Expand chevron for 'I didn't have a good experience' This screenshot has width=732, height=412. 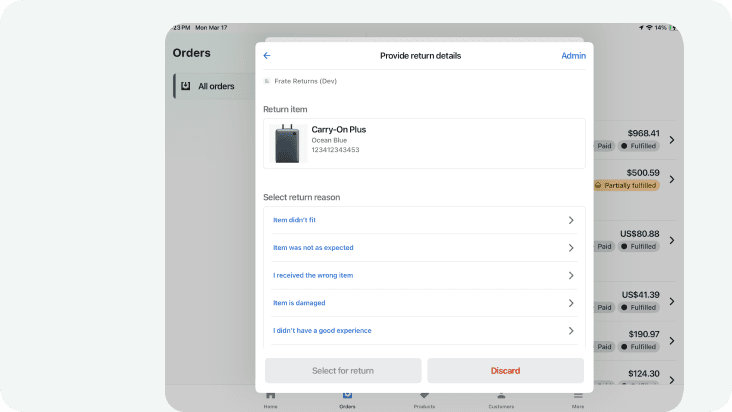[x=570, y=331]
